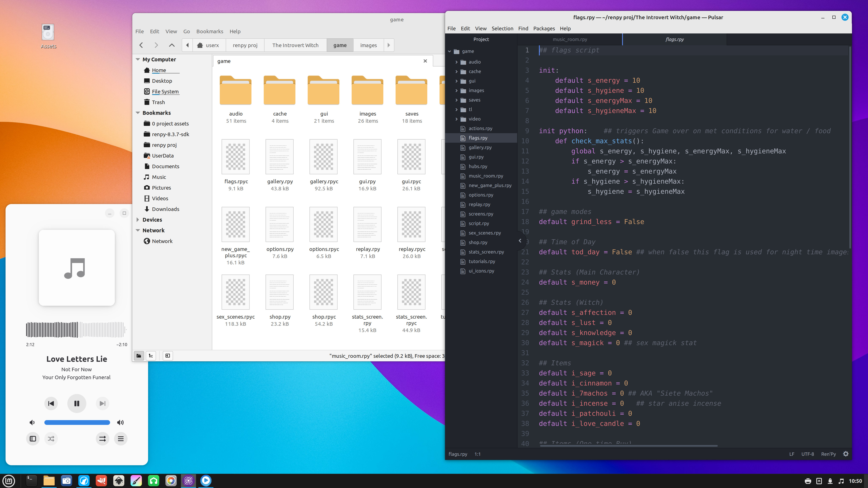Open the music player hamburger menu
868x488 pixels.
click(121, 439)
